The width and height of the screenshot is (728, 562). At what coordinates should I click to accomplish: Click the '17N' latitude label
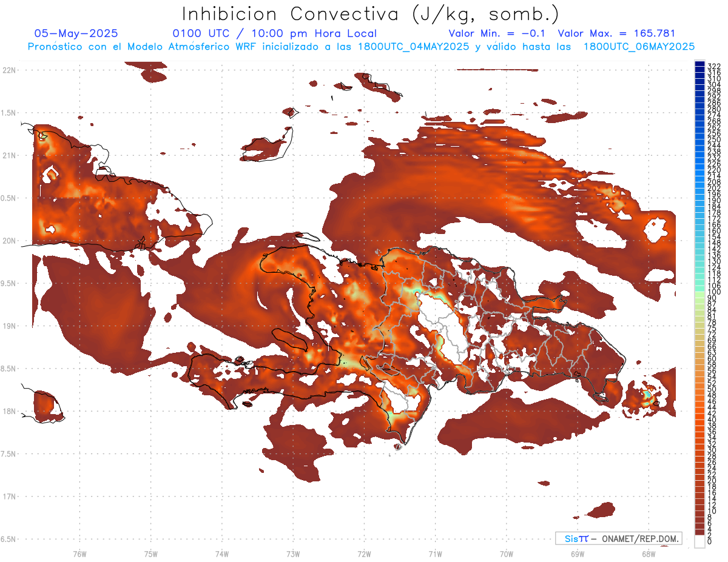tap(10, 497)
